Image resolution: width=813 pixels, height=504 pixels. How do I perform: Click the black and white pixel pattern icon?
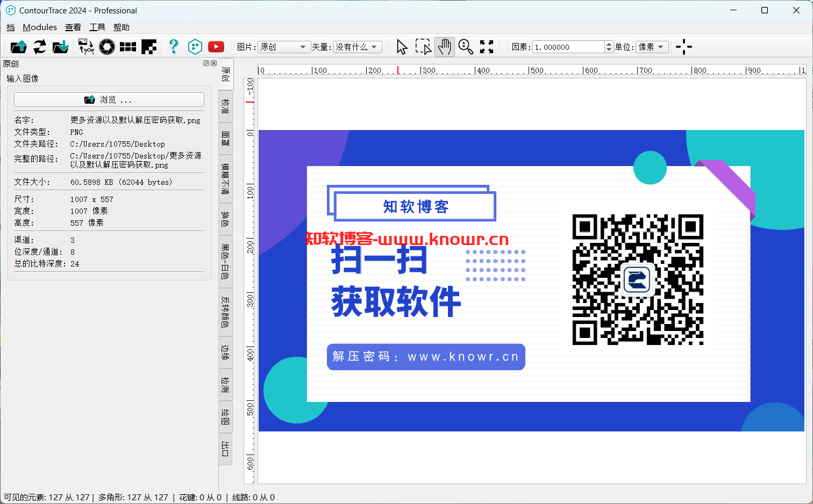(149, 47)
